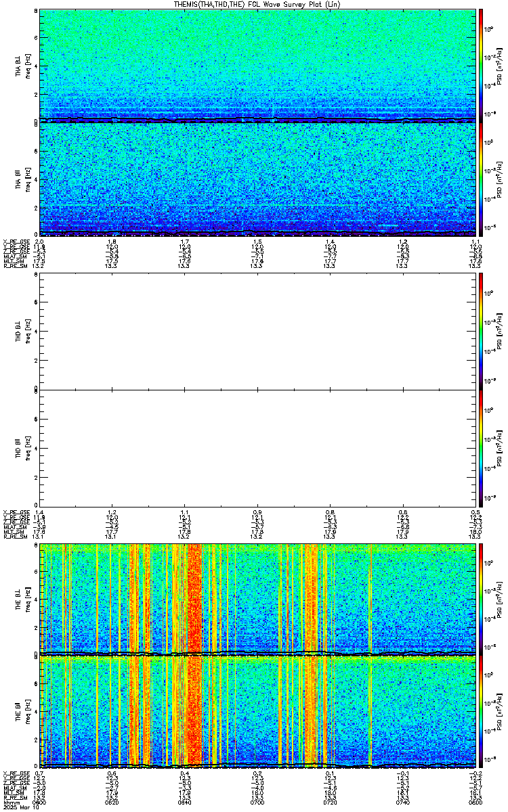Click the black line trace at the bottom of THA B⊥
This screenshot has height=812, width=508.
[257, 120]
